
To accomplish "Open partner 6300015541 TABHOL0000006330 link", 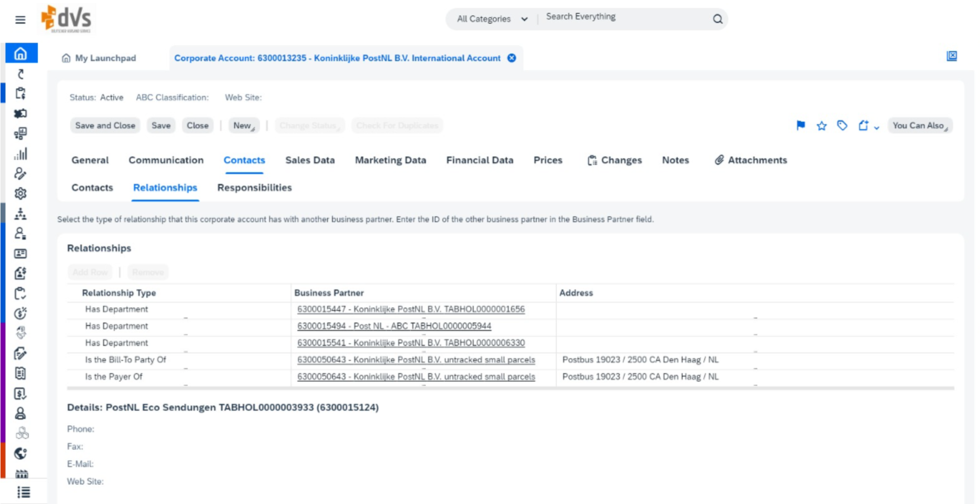I will coord(411,343).
